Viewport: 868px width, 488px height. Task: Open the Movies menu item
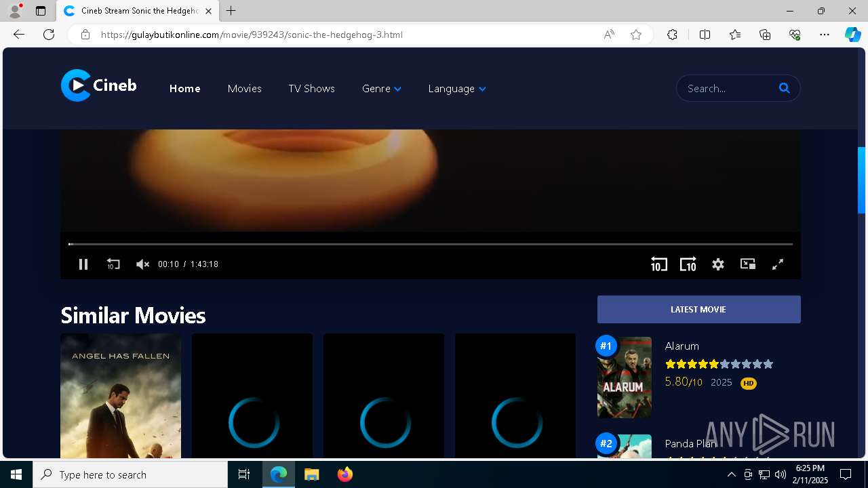[x=245, y=89]
